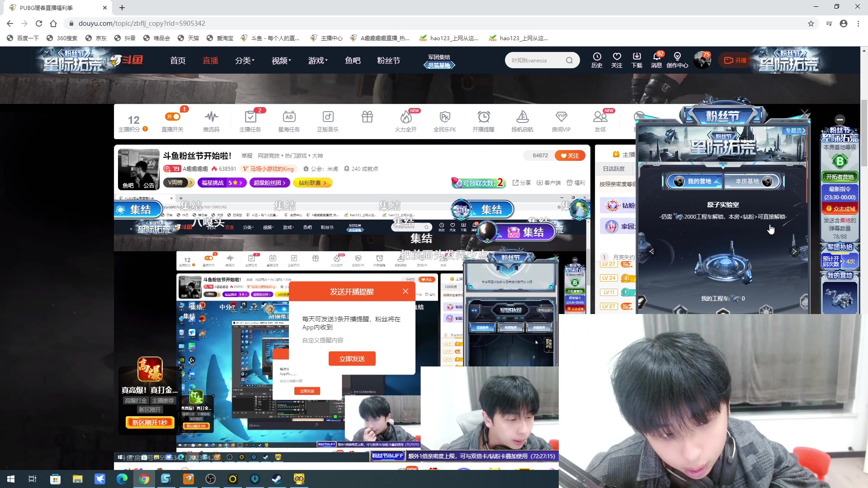Open the 游戏 dropdown menu
The height and width of the screenshot is (488, 868).
pos(318,61)
